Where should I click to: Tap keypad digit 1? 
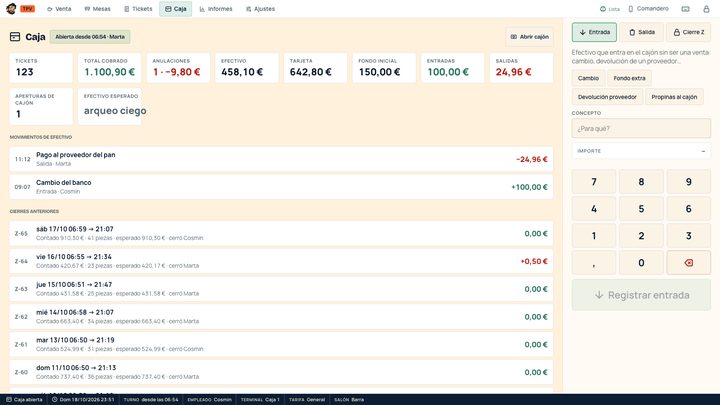point(594,236)
